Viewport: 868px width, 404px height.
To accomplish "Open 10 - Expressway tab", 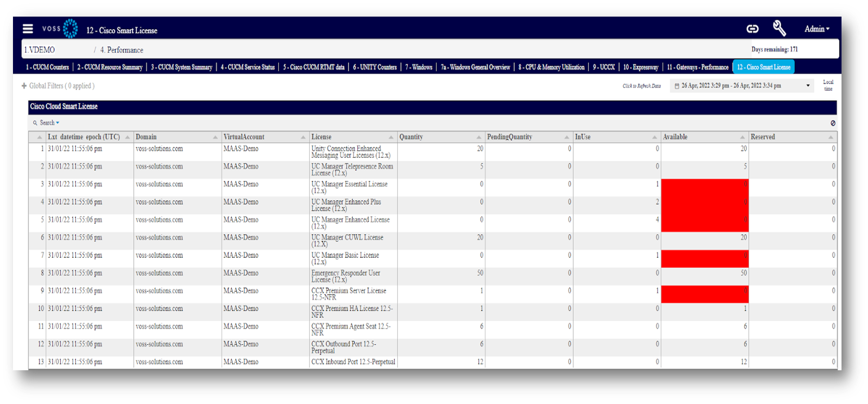I will [640, 67].
